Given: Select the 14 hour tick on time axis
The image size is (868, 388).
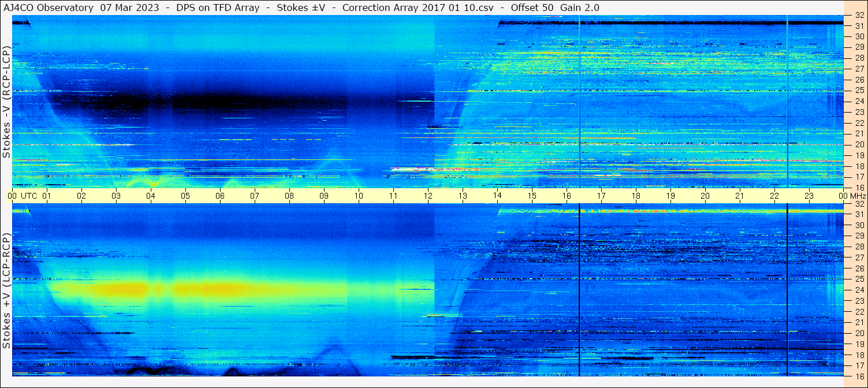Looking at the screenshot, I should [x=497, y=196].
